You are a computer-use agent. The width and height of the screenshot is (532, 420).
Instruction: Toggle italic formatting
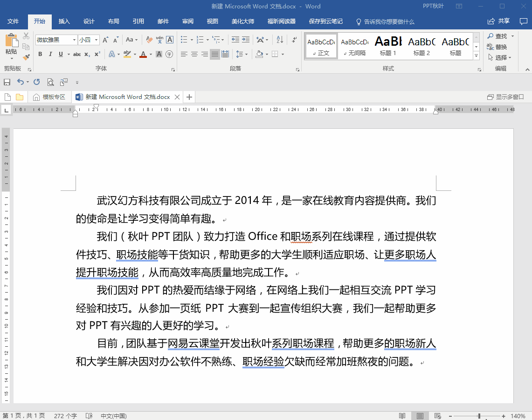pos(50,54)
